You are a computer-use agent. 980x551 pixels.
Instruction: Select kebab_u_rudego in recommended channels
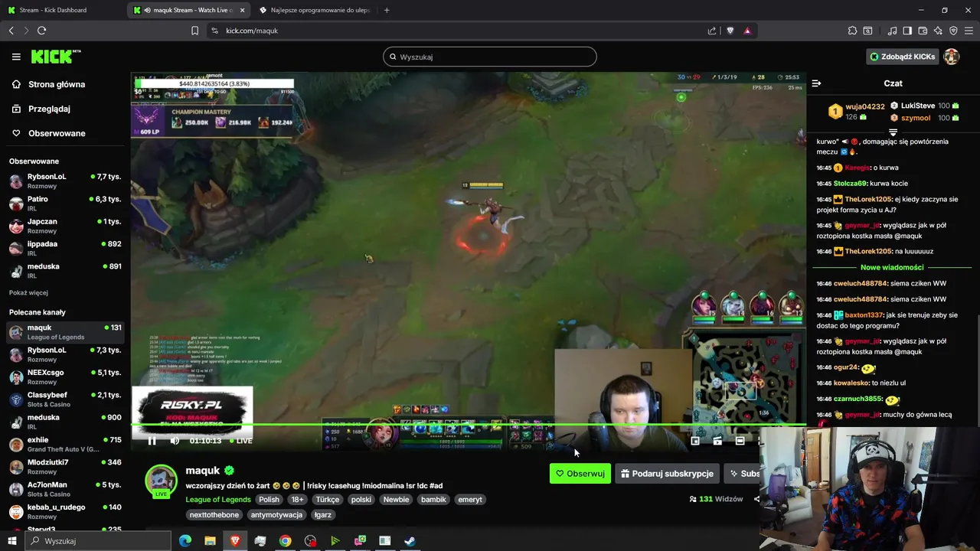pos(65,511)
